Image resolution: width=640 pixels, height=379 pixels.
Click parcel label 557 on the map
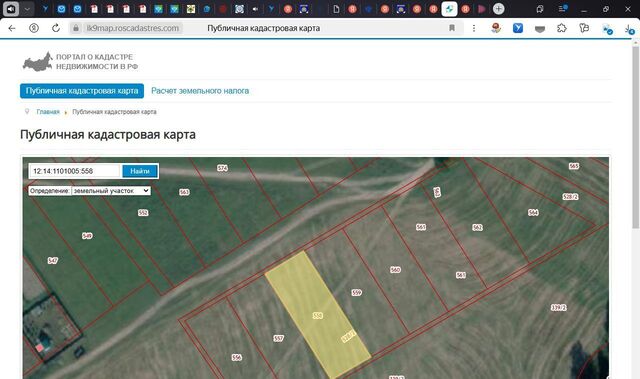tap(278, 338)
